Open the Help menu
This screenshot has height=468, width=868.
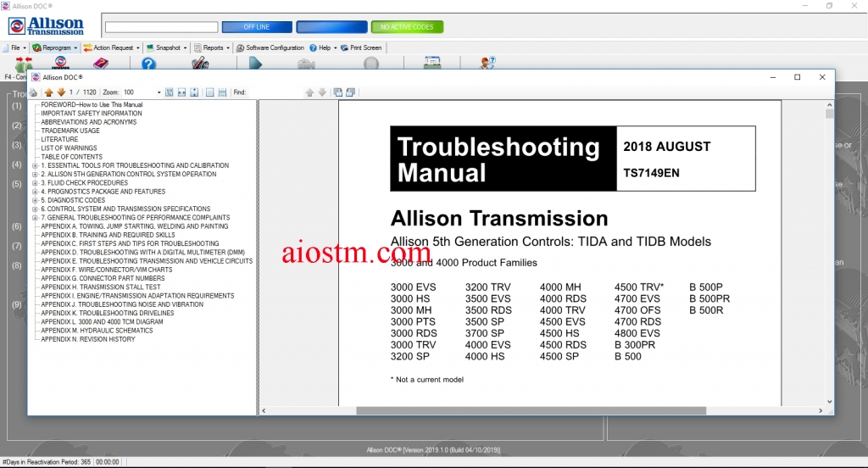323,47
